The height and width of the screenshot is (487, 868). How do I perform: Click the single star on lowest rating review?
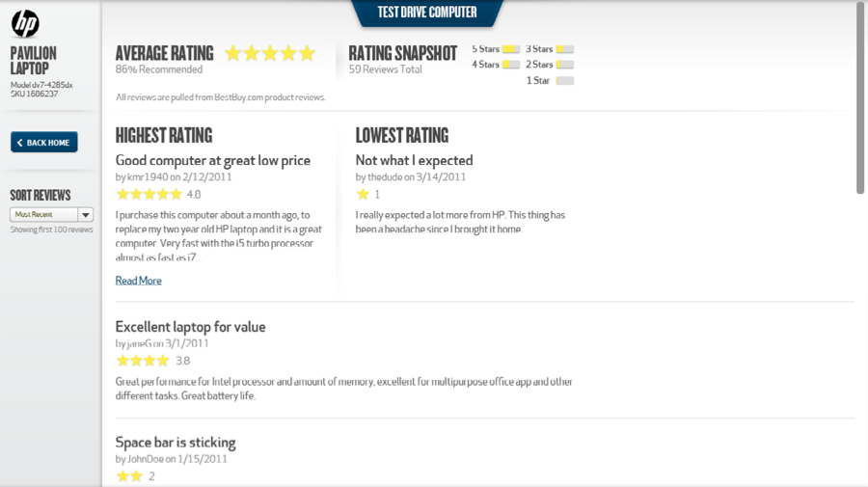point(363,195)
